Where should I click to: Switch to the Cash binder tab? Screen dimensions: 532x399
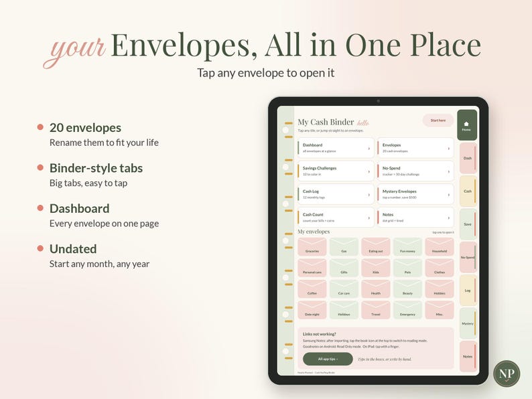tap(468, 191)
